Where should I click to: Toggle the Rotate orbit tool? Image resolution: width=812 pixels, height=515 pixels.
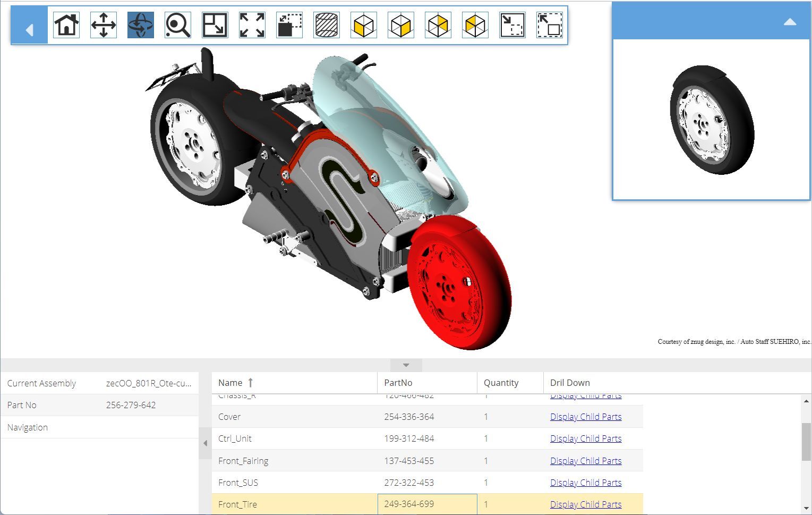pyautogui.click(x=141, y=25)
